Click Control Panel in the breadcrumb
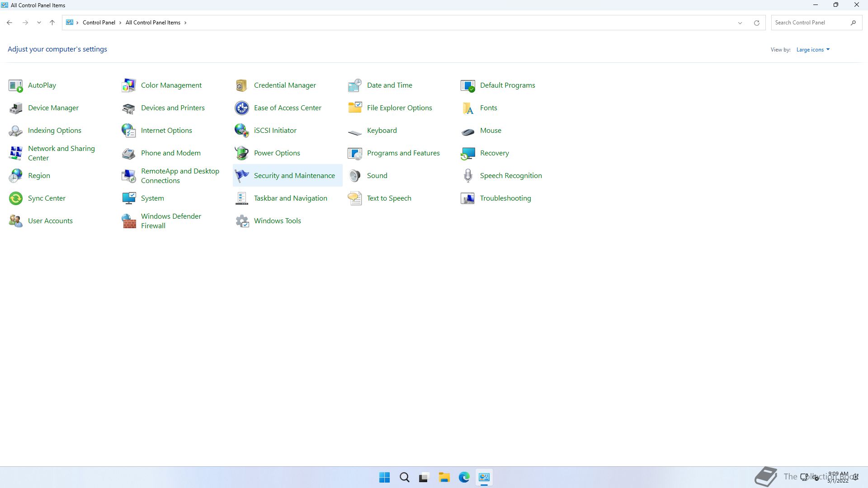The image size is (868, 488). coord(99,23)
